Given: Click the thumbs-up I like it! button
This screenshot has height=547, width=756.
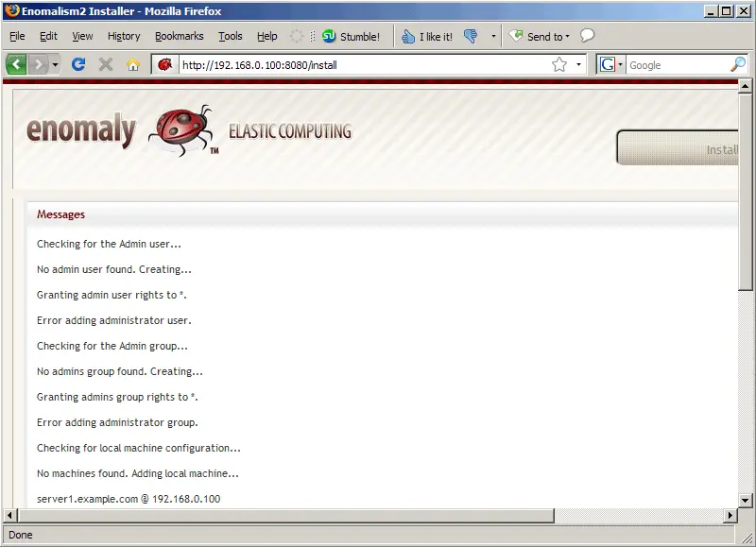Looking at the screenshot, I should click(x=427, y=37).
